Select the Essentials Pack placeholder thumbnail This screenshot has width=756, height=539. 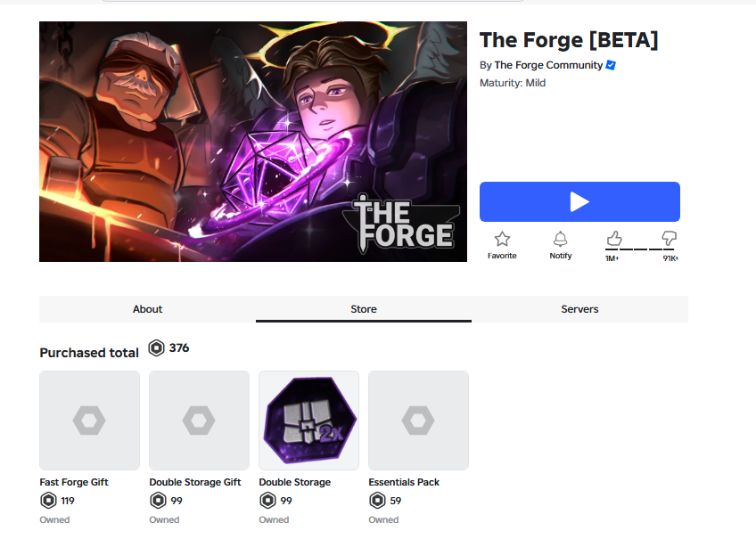(418, 421)
